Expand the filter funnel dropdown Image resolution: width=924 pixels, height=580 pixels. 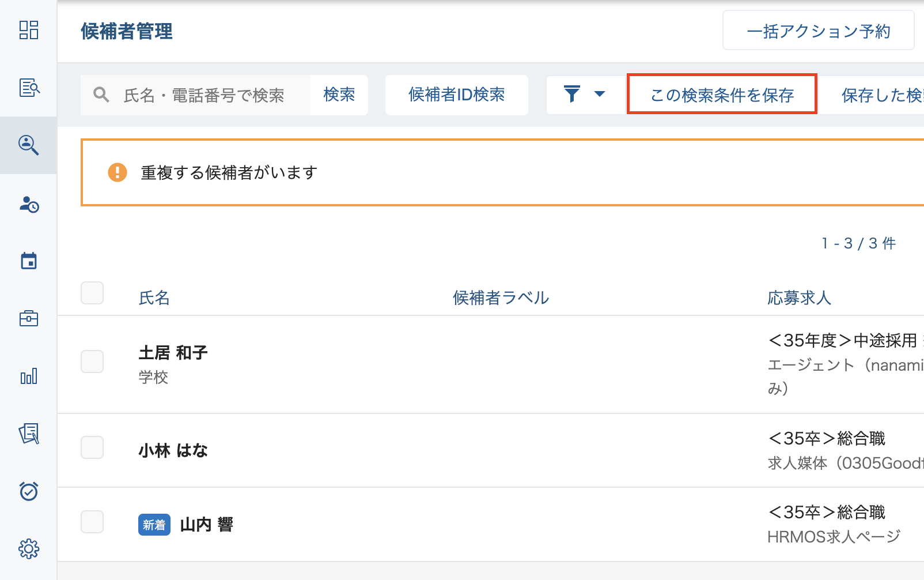pos(584,95)
